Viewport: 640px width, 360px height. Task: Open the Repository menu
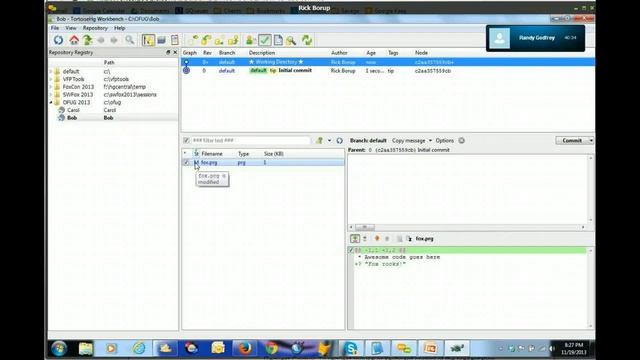click(95, 28)
